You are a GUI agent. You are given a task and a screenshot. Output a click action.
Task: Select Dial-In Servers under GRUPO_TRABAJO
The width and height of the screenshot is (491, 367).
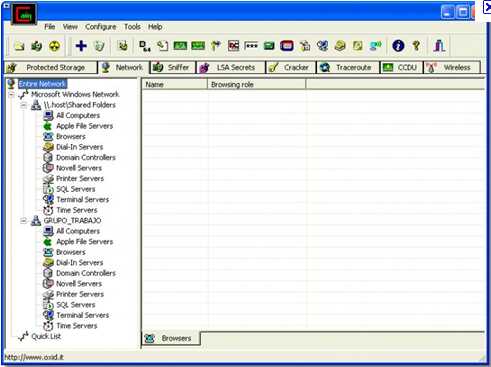click(80, 263)
